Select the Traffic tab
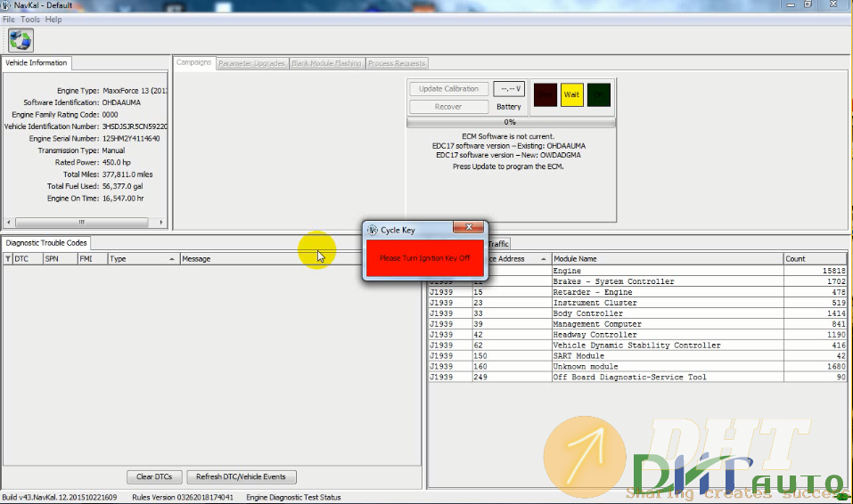The image size is (853, 504). (x=497, y=244)
